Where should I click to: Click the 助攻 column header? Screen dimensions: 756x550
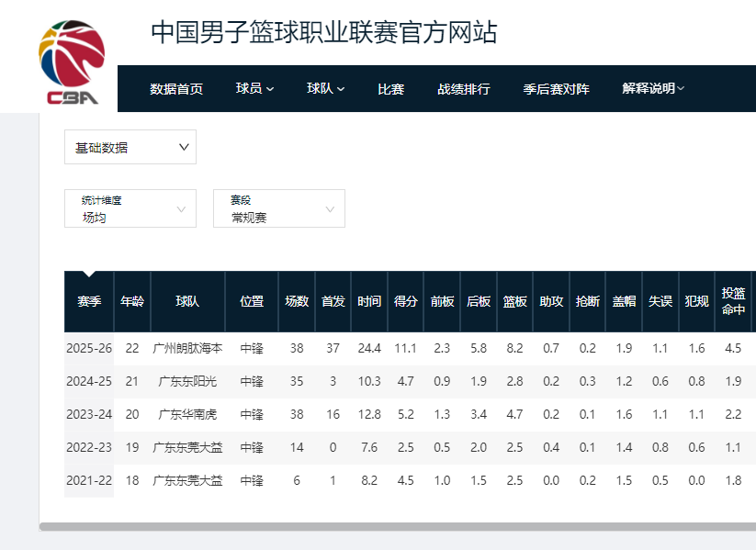[x=550, y=301]
